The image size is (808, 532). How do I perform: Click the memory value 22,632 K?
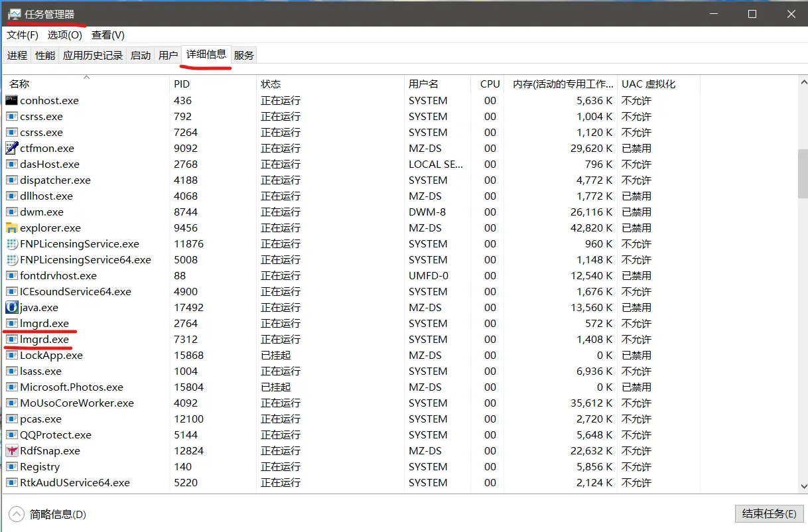click(x=591, y=450)
